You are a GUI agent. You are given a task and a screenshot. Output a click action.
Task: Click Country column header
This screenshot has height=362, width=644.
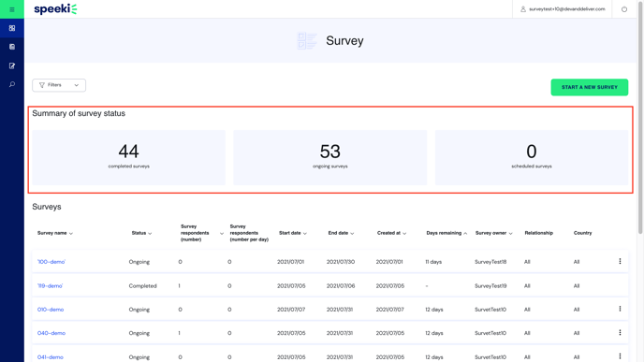[x=582, y=233]
